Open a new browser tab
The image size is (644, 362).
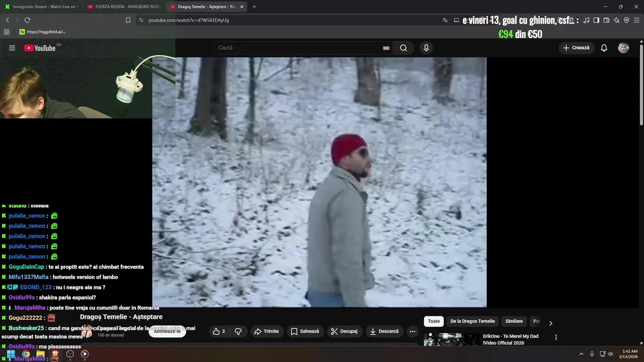coord(254,7)
